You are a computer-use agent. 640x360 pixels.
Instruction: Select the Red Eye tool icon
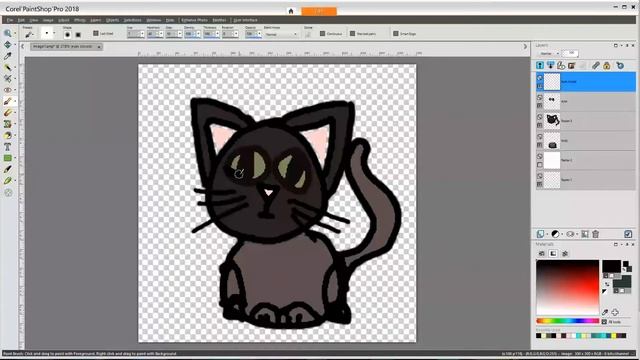(7, 90)
